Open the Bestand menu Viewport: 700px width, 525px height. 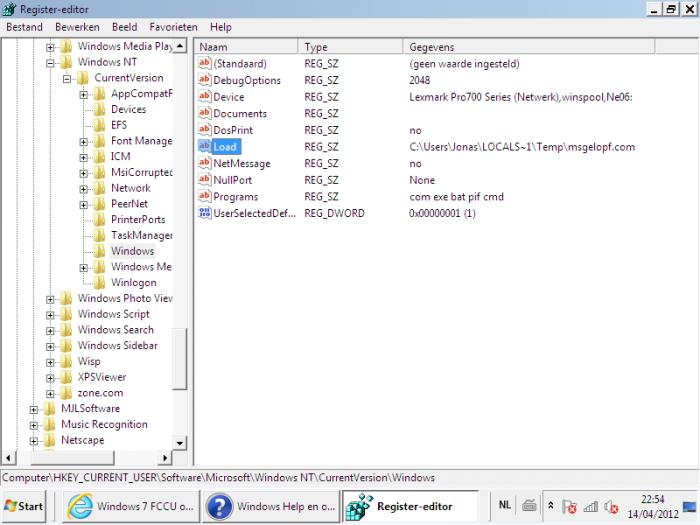coord(25,27)
